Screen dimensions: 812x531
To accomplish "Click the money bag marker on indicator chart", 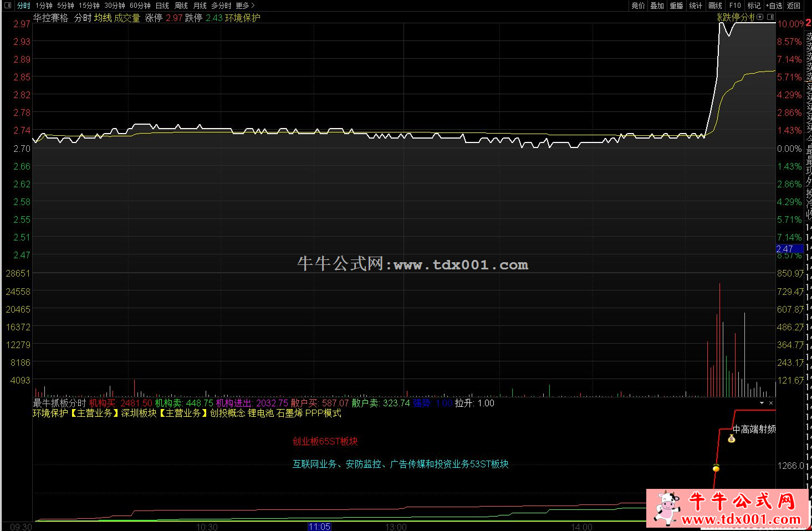I will [731, 439].
